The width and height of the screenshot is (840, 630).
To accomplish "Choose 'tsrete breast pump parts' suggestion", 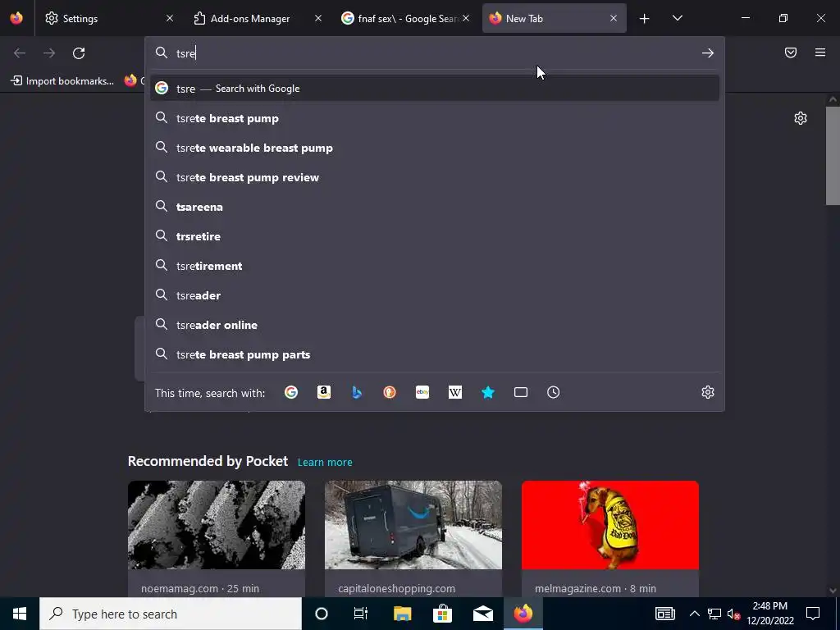I will 435,354.
